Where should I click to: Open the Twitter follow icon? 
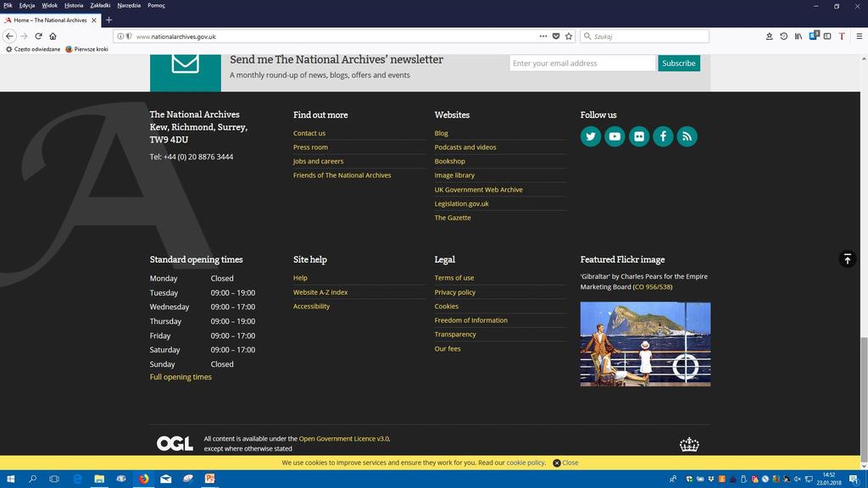[591, 136]
